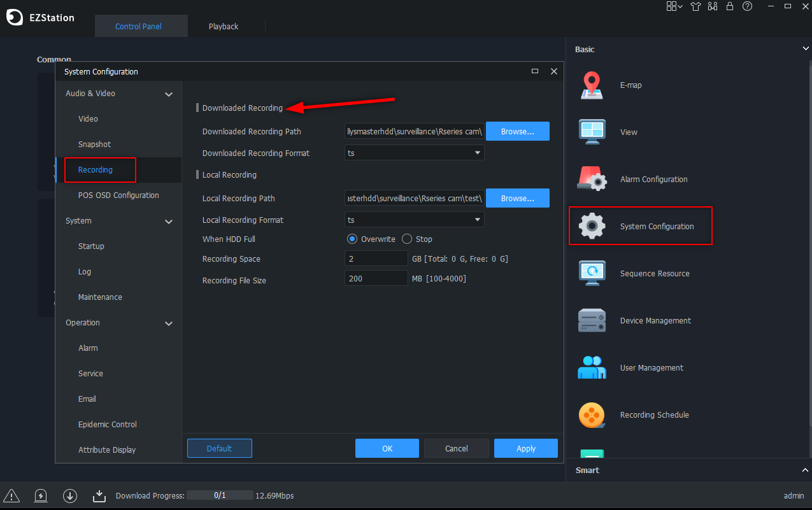Open Recording Schedule film reel icon
The height and width of the screenshot is (510, 812).
(592, 415)
